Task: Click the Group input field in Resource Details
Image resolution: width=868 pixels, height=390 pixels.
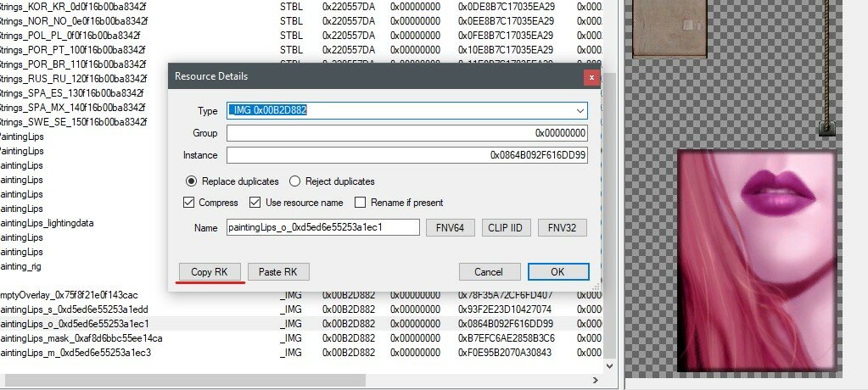Action: coord(407,133)
